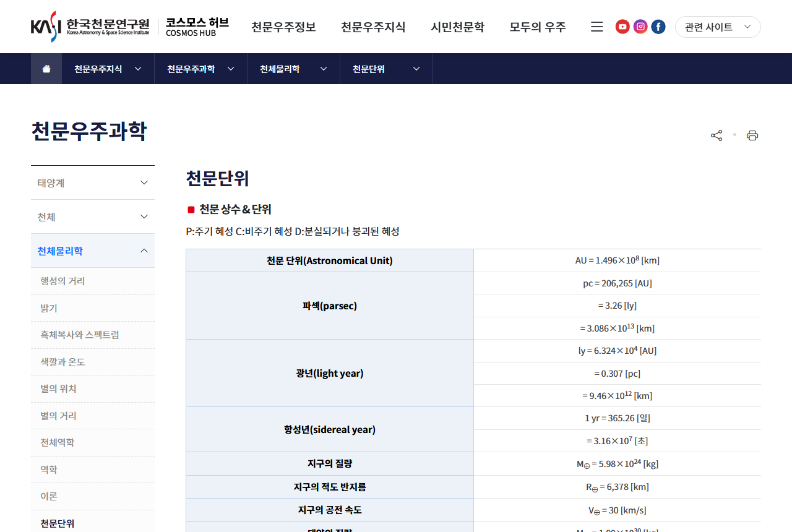
Task: Collapse the 천체물리학 sidebar section
Action: (x=93, y=251)
